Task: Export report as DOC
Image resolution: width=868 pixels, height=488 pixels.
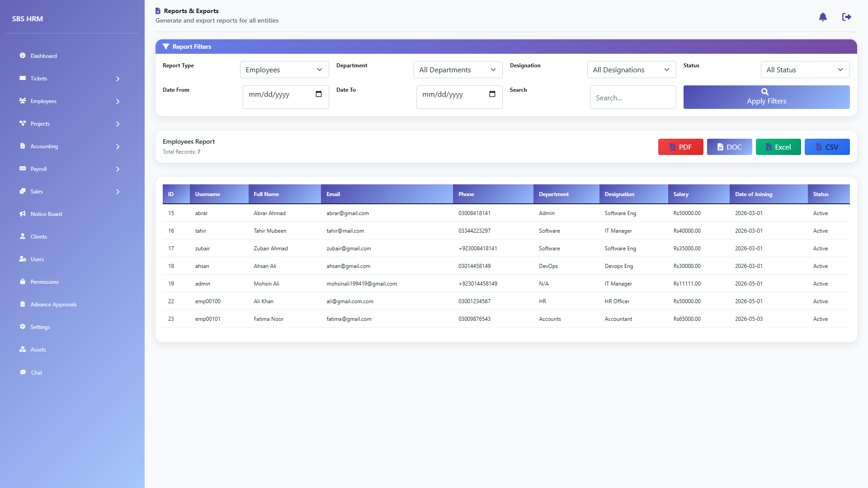Action: [x=729, y=147]
